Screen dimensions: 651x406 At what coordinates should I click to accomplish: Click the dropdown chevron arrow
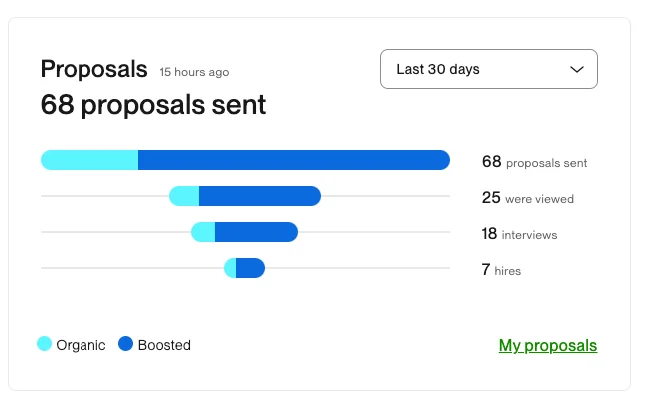pyautogui.click(x=576, y=69)
